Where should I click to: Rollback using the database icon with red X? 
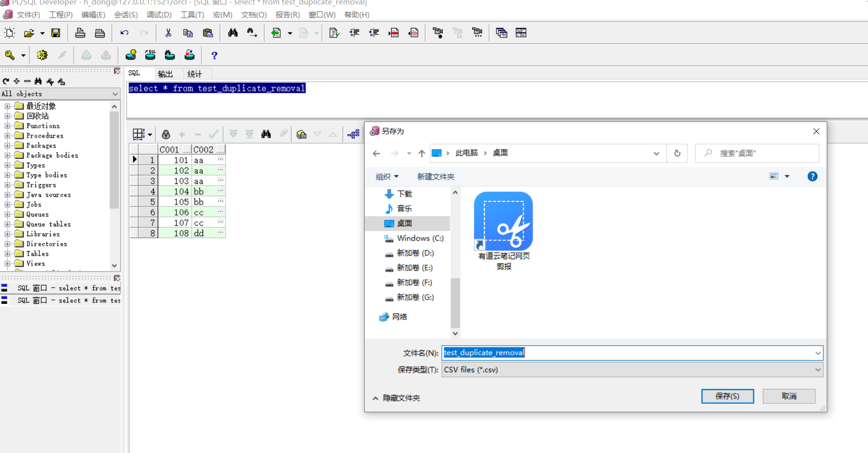(x=190, y=55)
